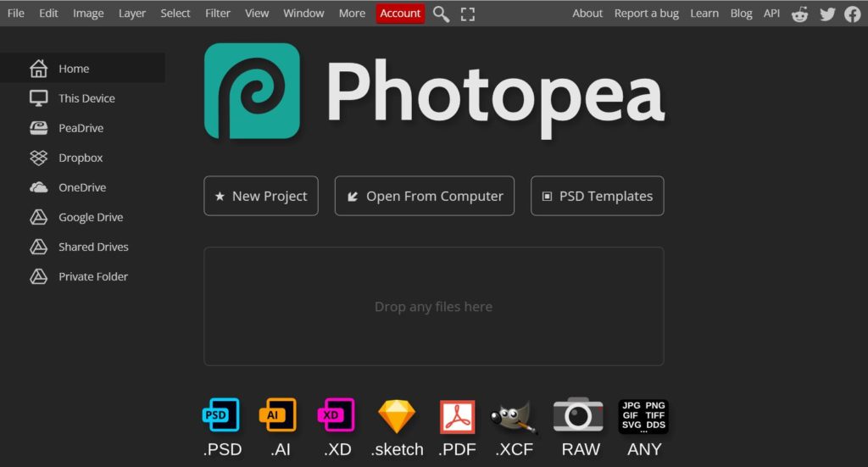The width and height of the screenshot is (868, 467).
Task: Open the Select menu
Action: [175, 14]
